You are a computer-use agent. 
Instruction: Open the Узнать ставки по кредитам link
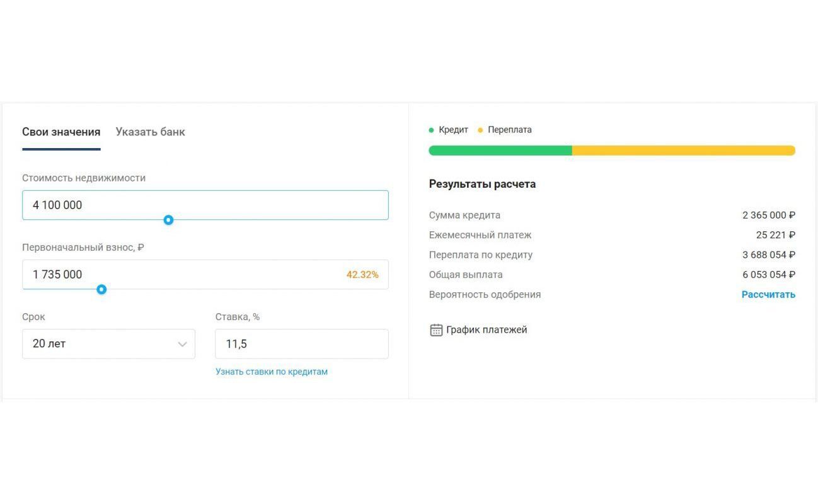(x=272, y=372)
